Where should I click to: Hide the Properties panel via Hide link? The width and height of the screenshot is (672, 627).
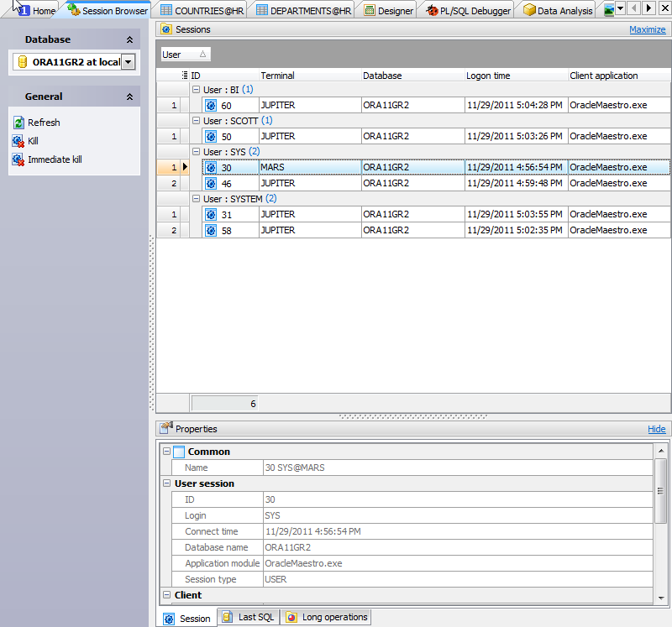pyautogui.click(x=657, y=428)
